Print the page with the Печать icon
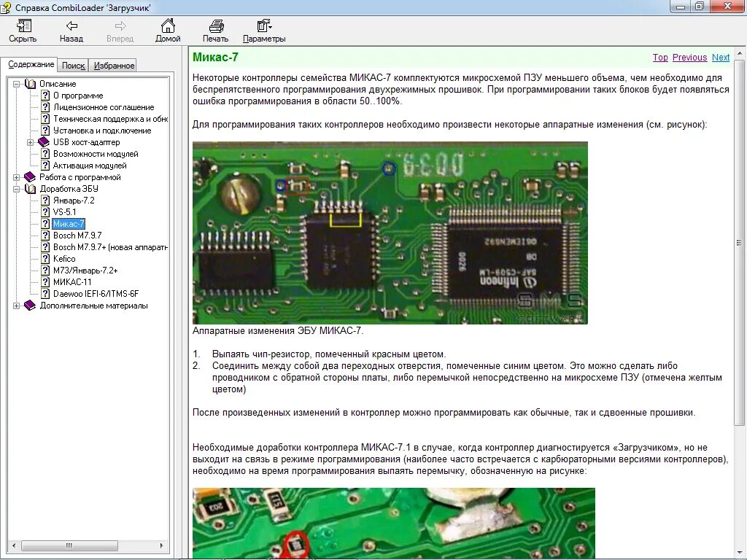 [216, 26]
